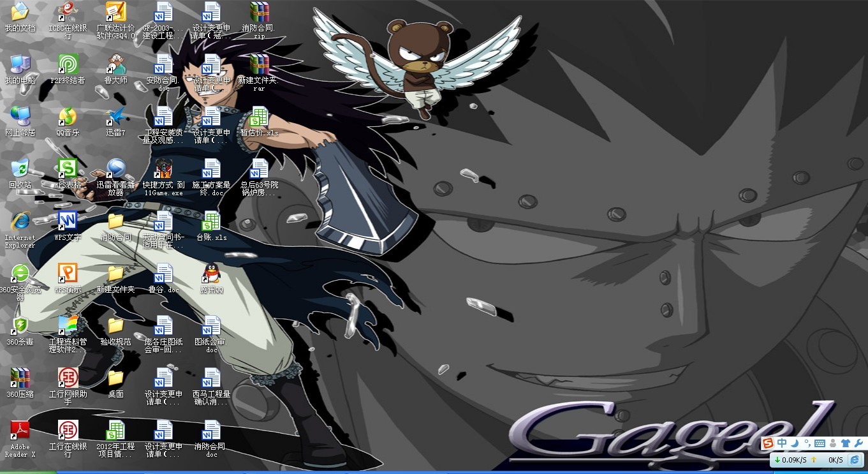Select the 劳动合同书 Word document
Screen dimensions: 868x474
163,230
